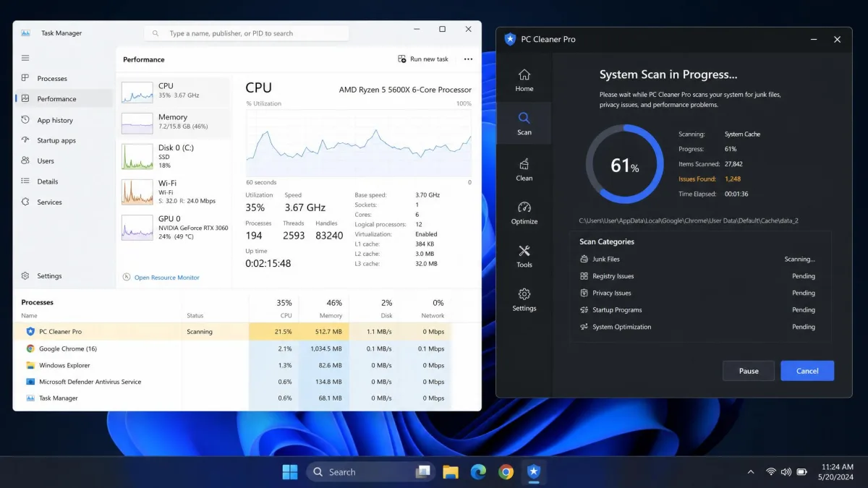Click the Startup Programs category icon
868x488 pixels.
pos(584,310)
